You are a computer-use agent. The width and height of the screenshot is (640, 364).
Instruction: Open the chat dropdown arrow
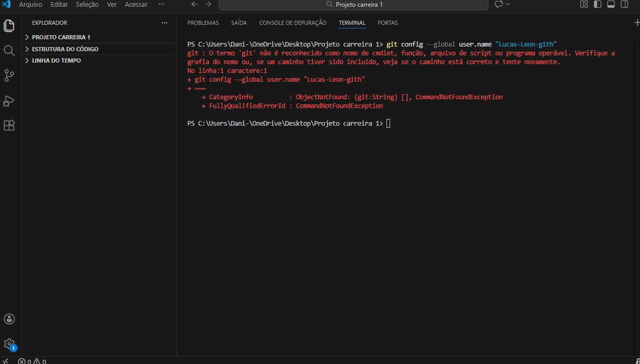point(508,4)
